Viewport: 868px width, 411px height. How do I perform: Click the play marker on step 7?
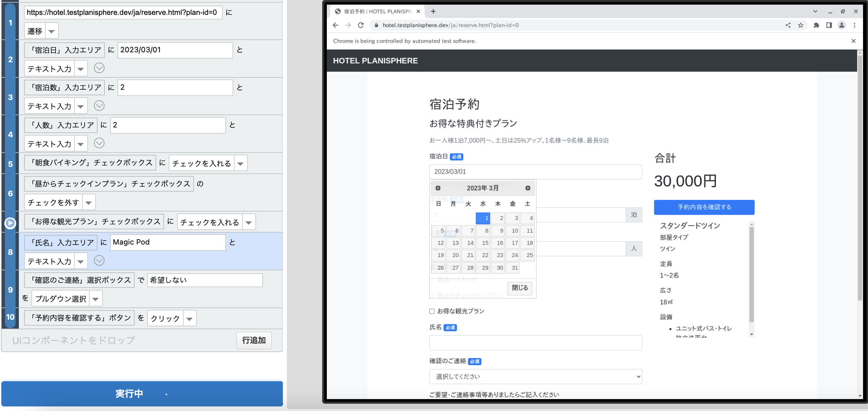pyautogui.click(x=10, y=223)
